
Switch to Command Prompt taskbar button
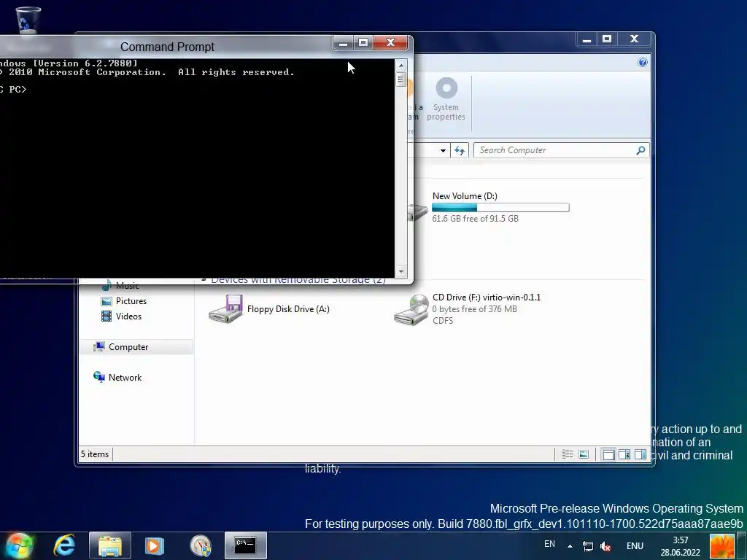[245, 545]
